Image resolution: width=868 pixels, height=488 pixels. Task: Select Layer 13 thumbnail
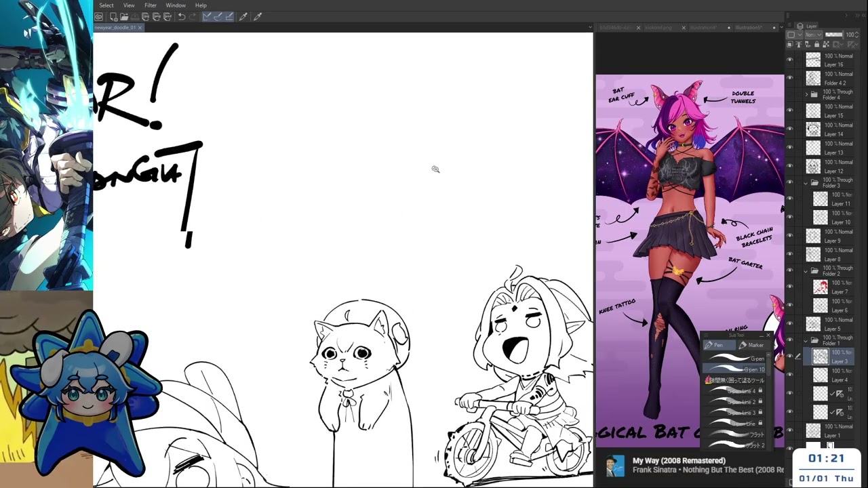pos(813,148)
